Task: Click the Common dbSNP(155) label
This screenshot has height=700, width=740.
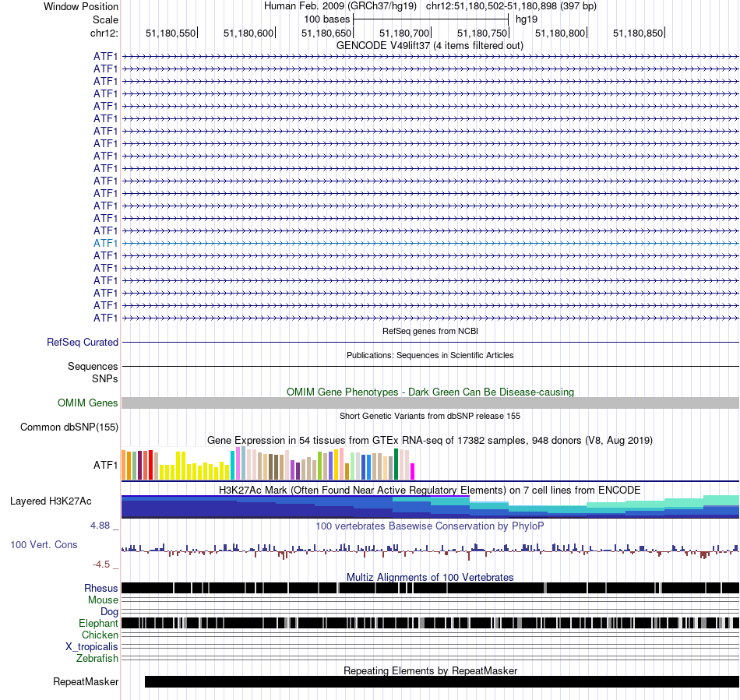Action: coord(69,427)
